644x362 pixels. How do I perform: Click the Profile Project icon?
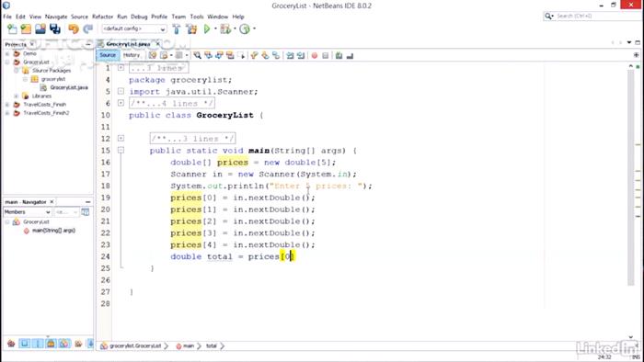(245, 28)
